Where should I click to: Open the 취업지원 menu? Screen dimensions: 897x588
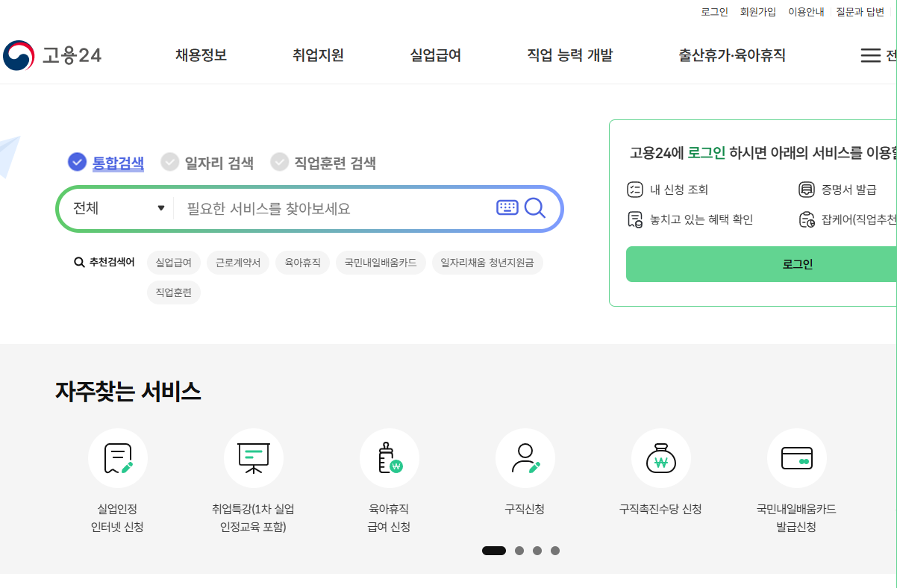point(319,55)
